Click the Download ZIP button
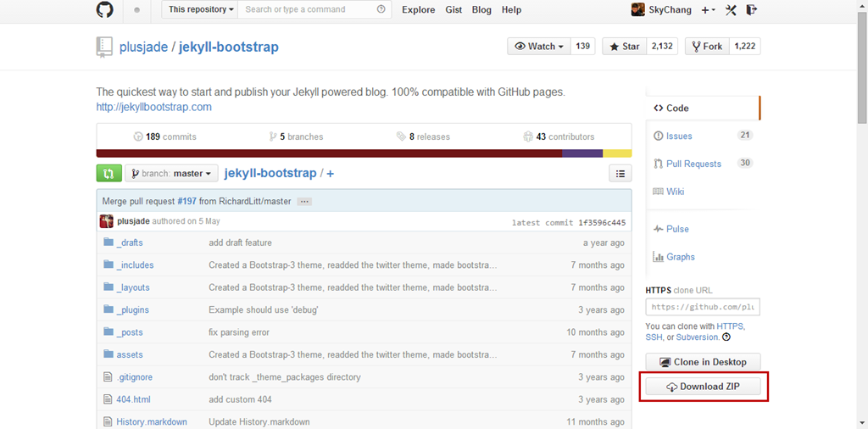 (703, 387)
